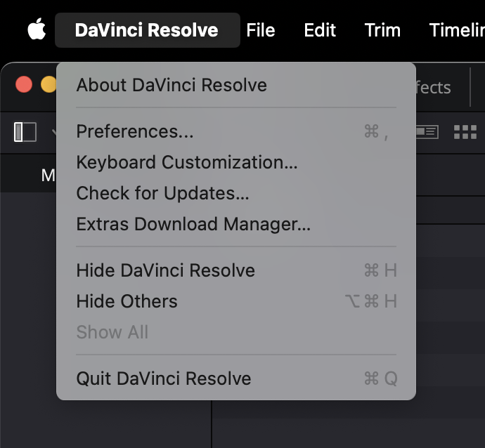The image size is (485, 448).
Task: Open the File menu
Action: tap(260, 30)
